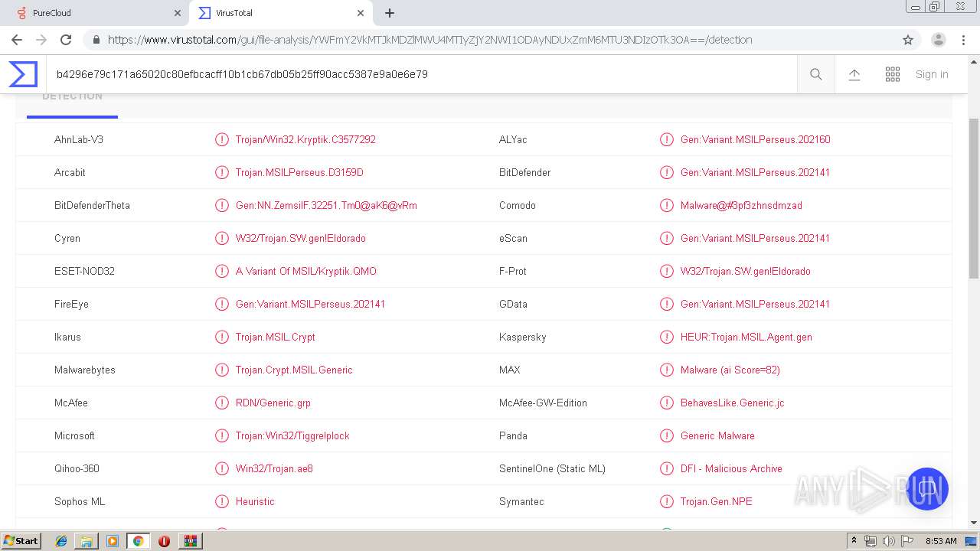Select Trojan.Crypt.MSIL.Generic result
The width and height of the screenshot is (980, 551).
pos(294,370)
